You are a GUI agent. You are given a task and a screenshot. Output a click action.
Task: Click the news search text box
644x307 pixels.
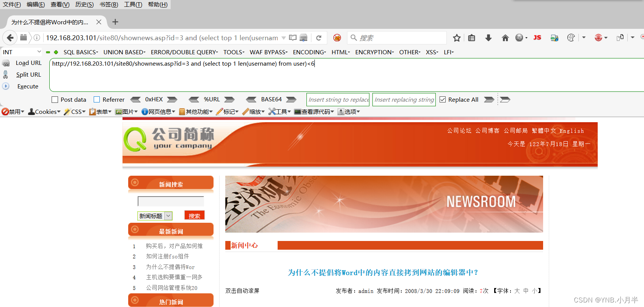[x=171, y=201]
